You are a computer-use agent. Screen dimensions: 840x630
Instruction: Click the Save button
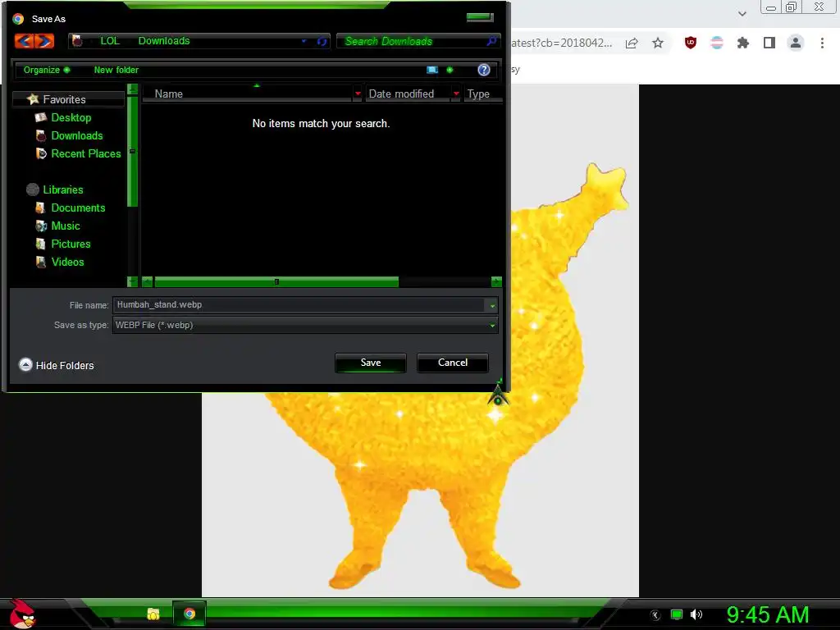371,363
